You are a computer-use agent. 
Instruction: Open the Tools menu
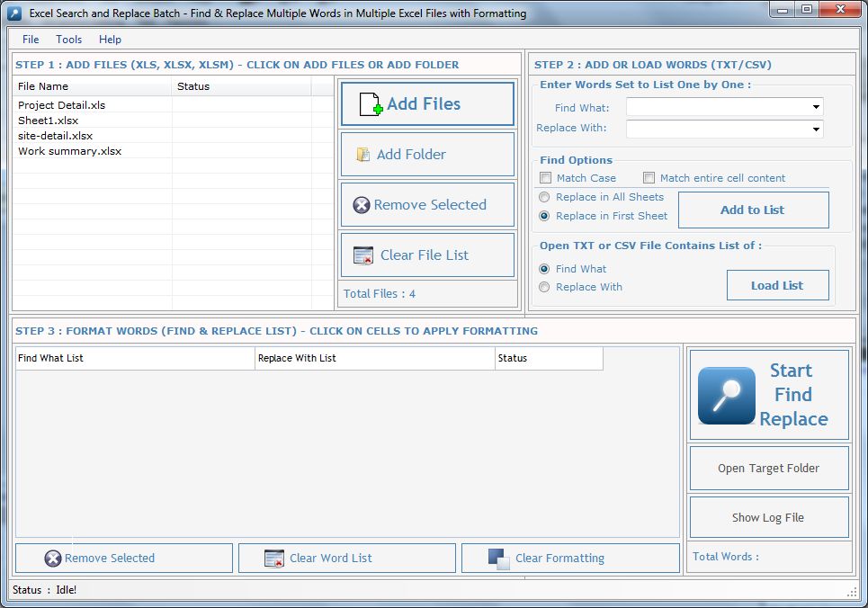[68, 40]
